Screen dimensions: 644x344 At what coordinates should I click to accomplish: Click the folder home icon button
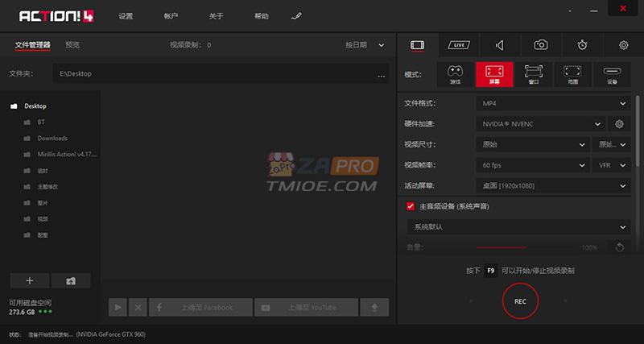tap(71, 280)
